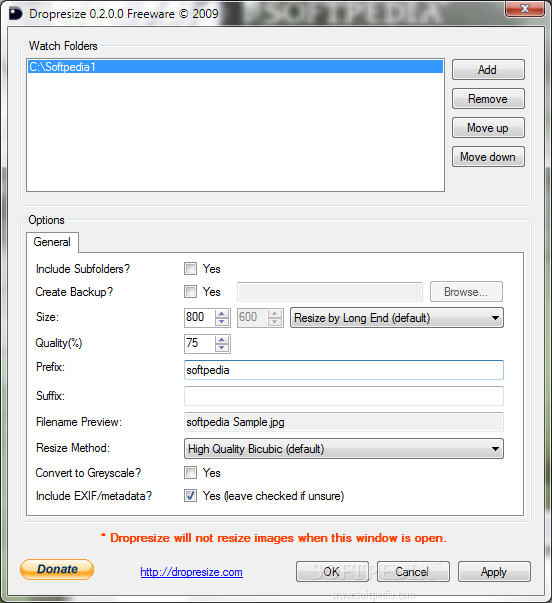Screen dimensions: 552x603
Task: Decrease the height value with down arrow
Action: [x=275, y=322]
